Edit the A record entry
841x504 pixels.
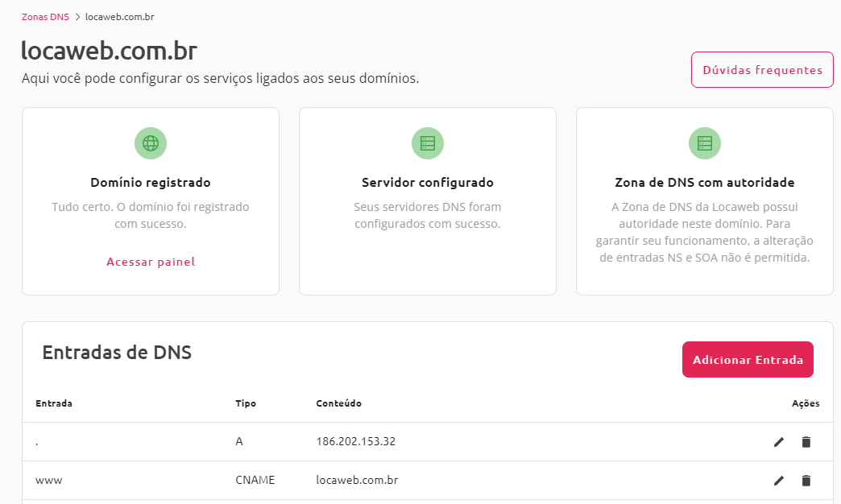pos(778,441)
